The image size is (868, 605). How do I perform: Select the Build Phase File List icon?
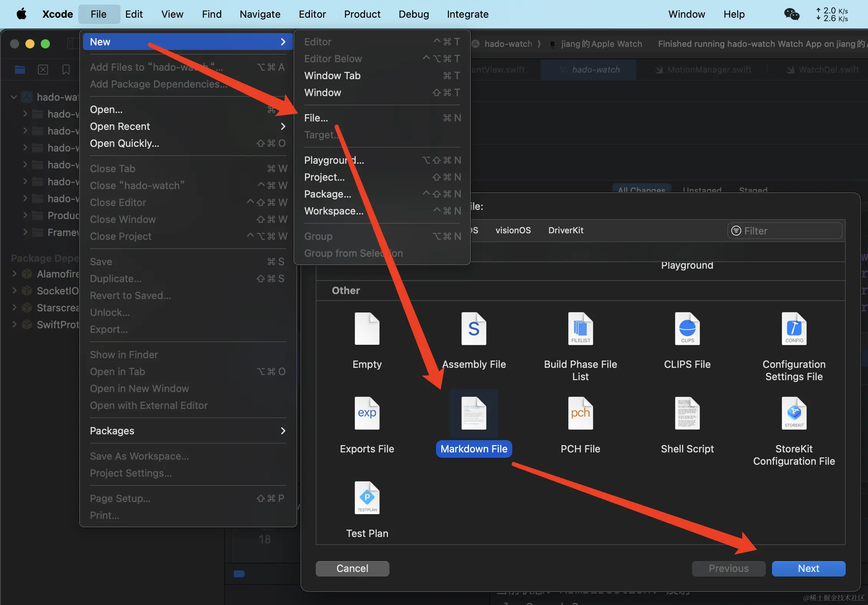click(580, 329)
